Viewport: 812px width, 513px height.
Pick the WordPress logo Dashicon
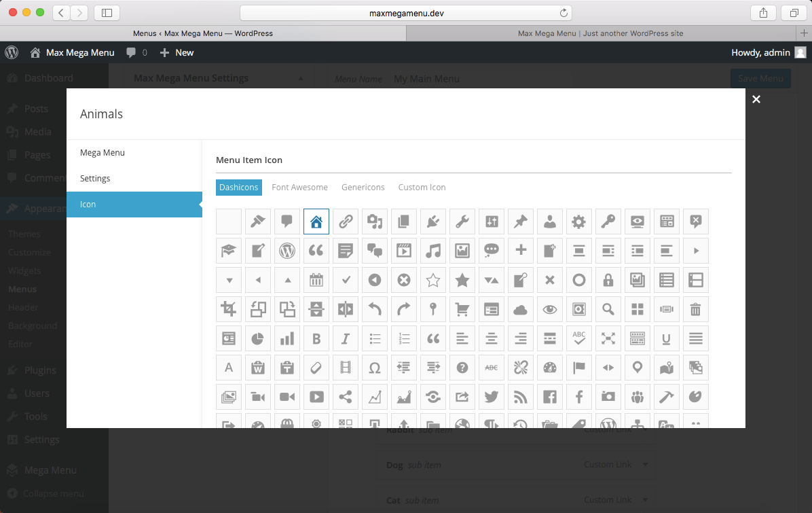click(x=287, y=251)
